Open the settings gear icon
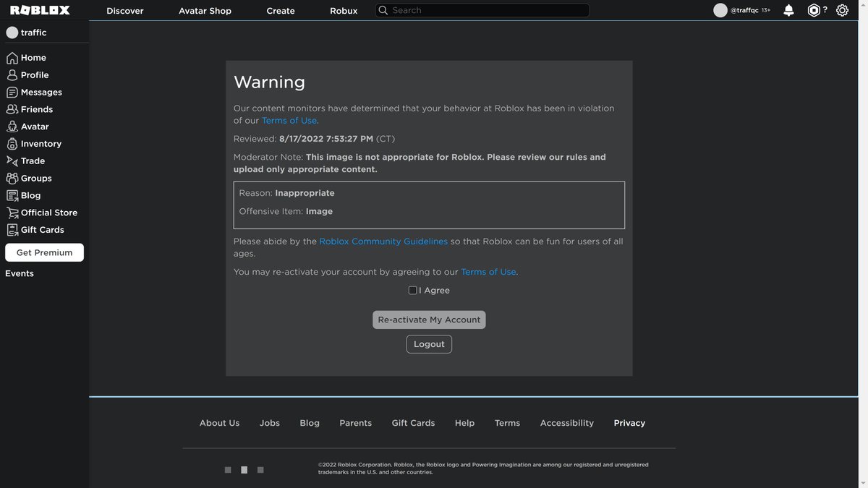Viewport: 868px width, 488px height. 842,10
